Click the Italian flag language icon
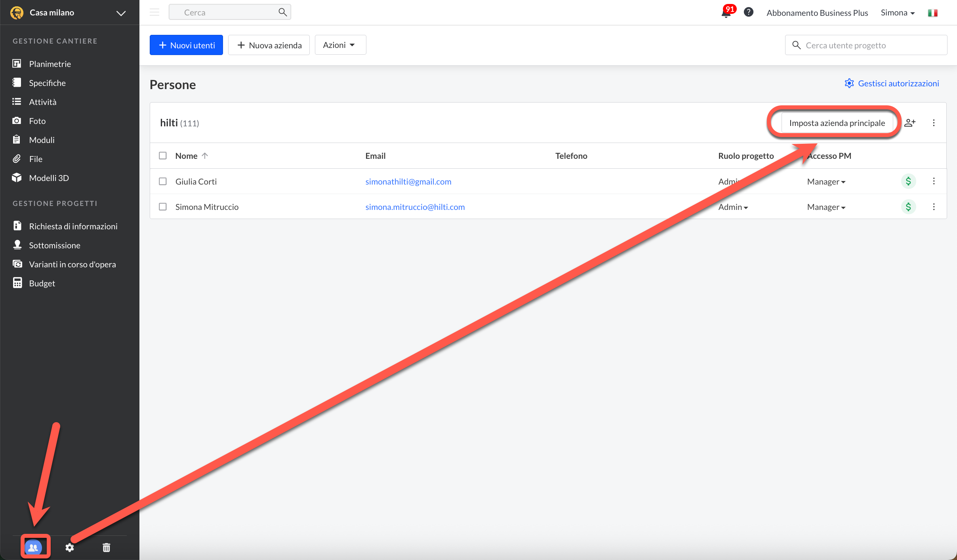957x560 pixels. [932, 13]
